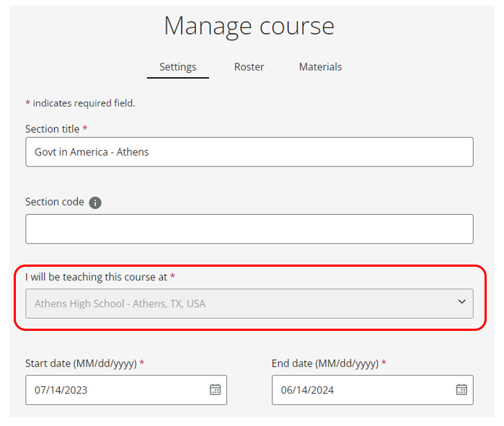Click into the Section title text field
This screenshot has width=504, height=426.
pyautogui.click(x=249, y=152)
